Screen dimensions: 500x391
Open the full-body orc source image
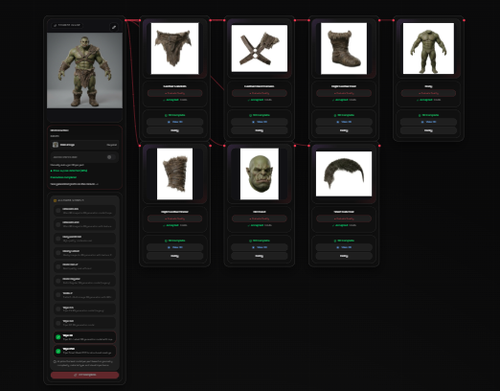tap(85, 70)
